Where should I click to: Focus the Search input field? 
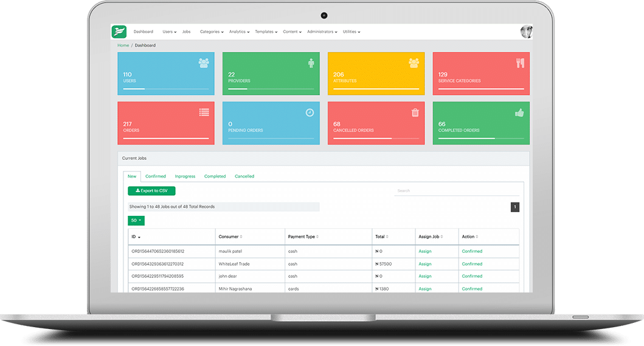click(457, 191)
